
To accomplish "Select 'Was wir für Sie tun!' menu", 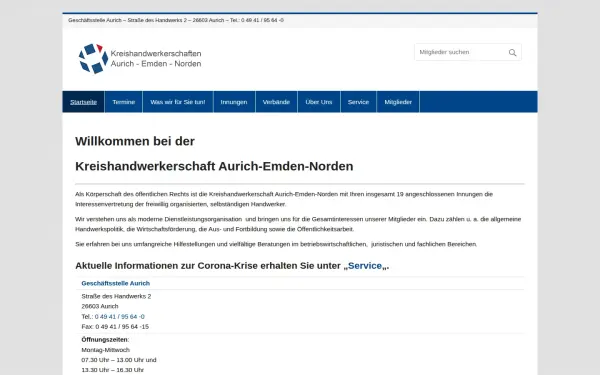I will [178, 102].
